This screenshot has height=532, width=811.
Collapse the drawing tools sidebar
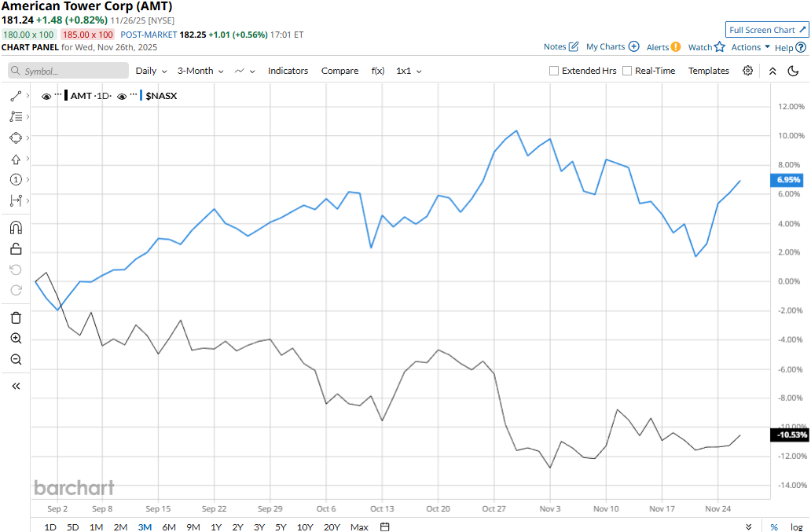(x=16, y=386)
